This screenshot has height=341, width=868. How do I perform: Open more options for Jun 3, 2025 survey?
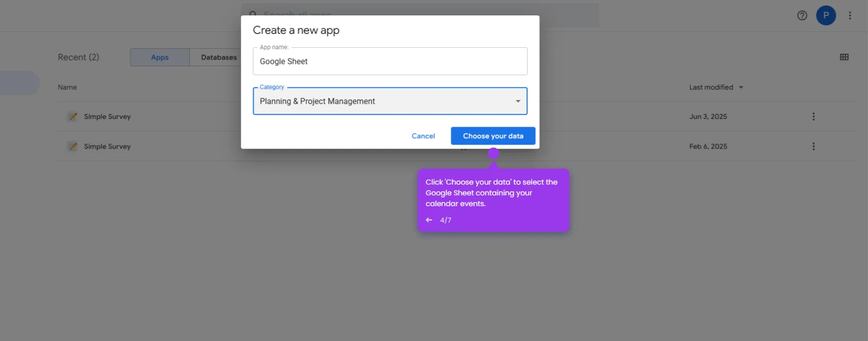[814, 116]
